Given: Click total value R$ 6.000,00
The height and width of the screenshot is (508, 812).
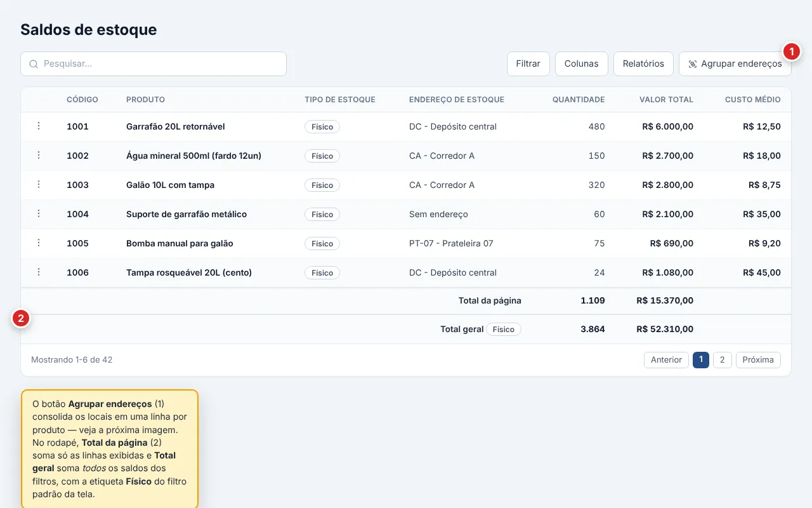Looking at the screenshot, I should pos(667,126).
